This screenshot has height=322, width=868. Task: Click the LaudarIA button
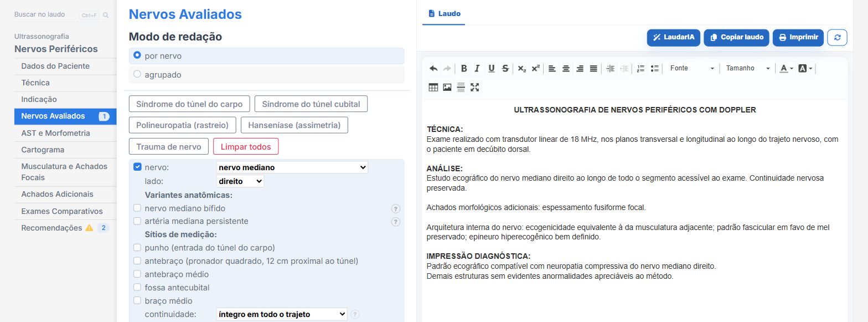point(674,37)
